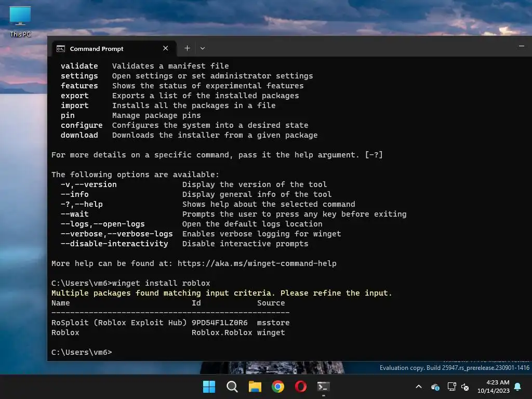This screenshot has width=532, height=399.
Task: Select the Command Prompt tab
Action: pos(114,48)
